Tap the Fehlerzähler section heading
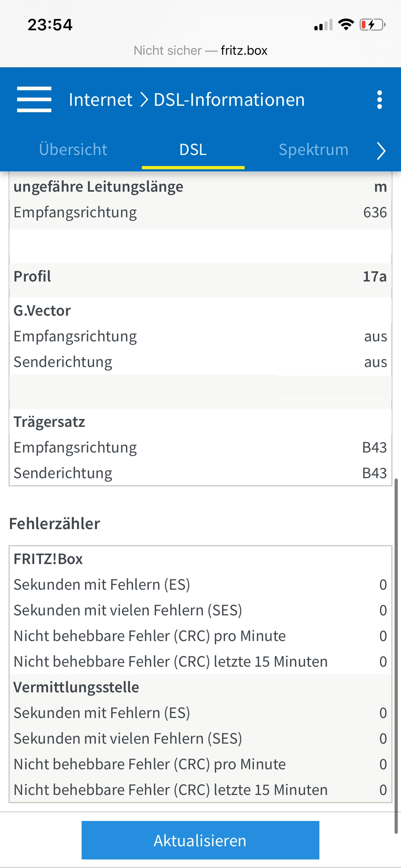Image resolution: width=401 pixels, height=868 pixels. coord(55,524)
